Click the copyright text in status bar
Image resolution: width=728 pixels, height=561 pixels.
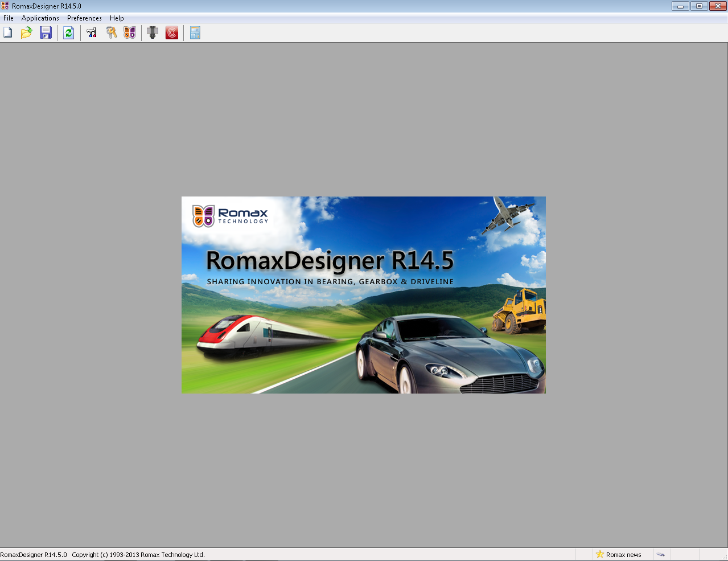coord(138,555)
